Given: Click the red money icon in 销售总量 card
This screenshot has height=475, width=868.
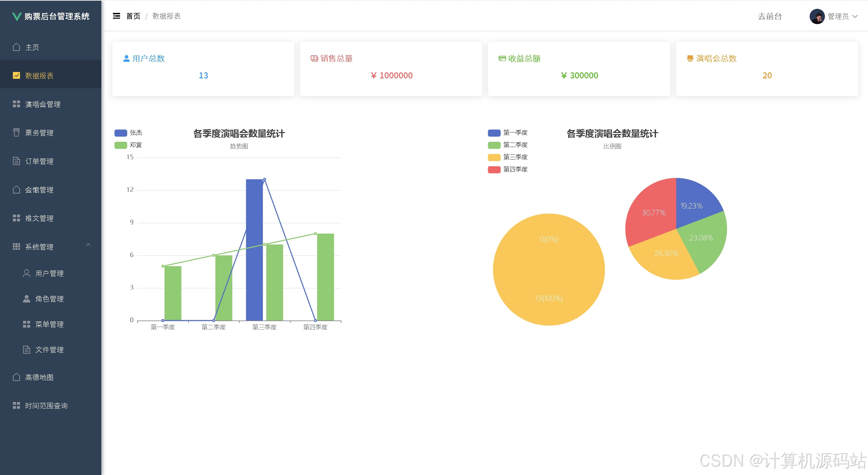Looking at the screenshot, I should tap(314, 58).
